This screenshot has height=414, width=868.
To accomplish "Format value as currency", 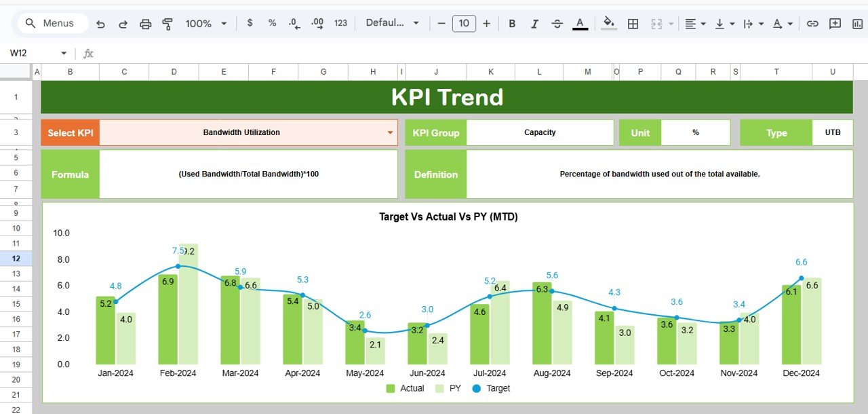I will coord(250,22).
